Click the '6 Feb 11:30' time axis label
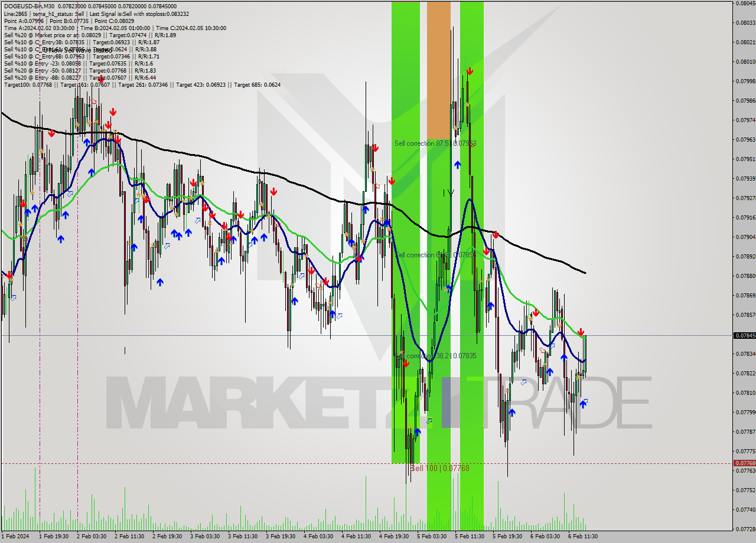756x543 pixels. 582,537
